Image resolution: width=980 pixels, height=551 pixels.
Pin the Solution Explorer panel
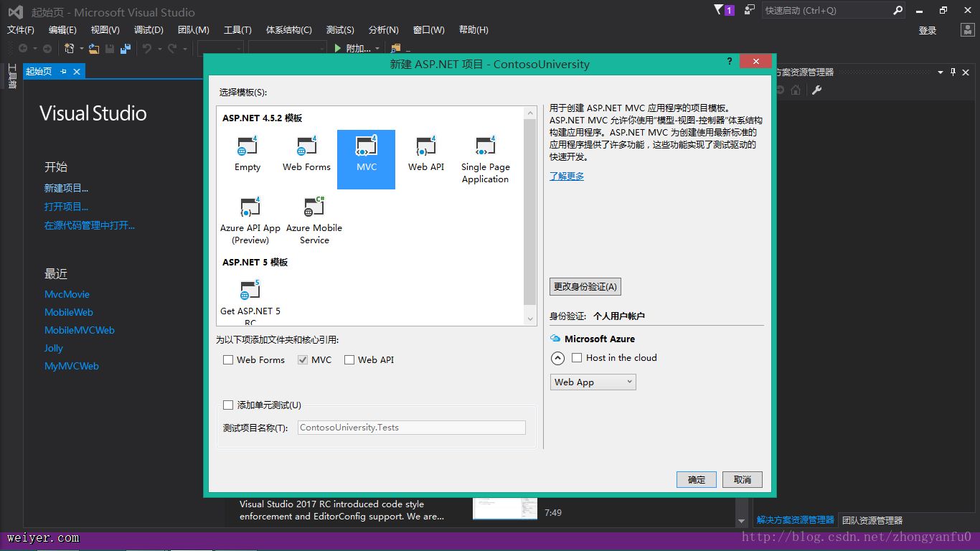[953, 72]
